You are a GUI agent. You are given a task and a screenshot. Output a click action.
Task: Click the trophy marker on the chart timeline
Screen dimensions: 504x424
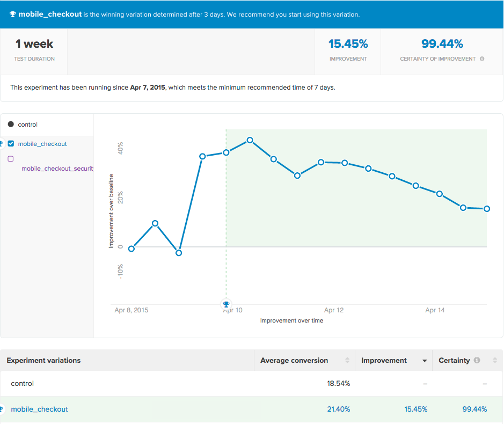(x=226, y=304)
